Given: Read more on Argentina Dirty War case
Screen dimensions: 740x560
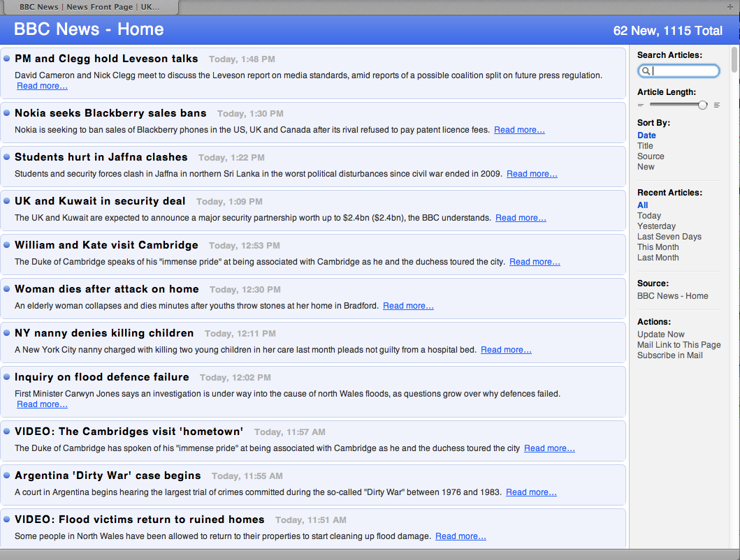Looking at the screenshot, I should (x=531, y=492).
